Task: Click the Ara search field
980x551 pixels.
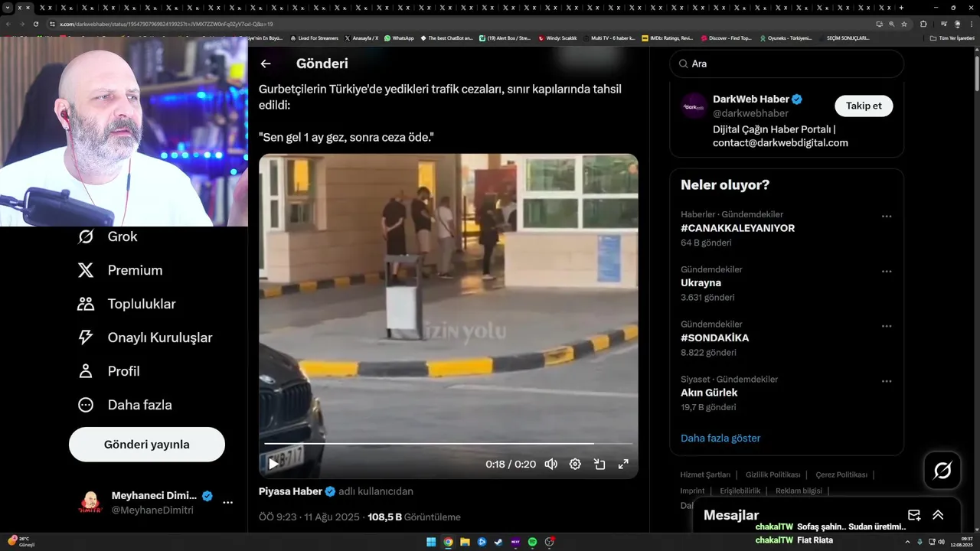Action: click(786, 64)
